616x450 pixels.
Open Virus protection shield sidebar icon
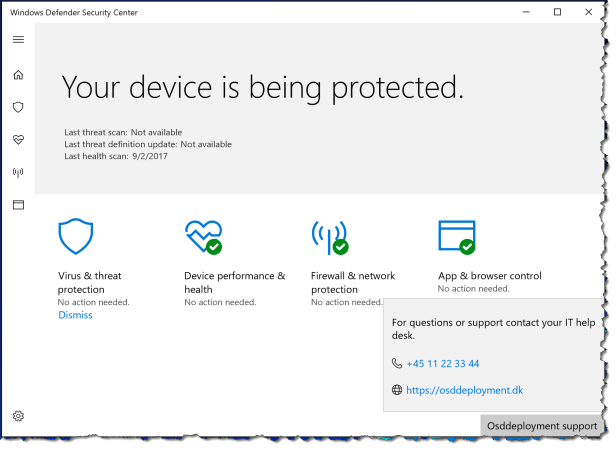(x=18, y=107)
